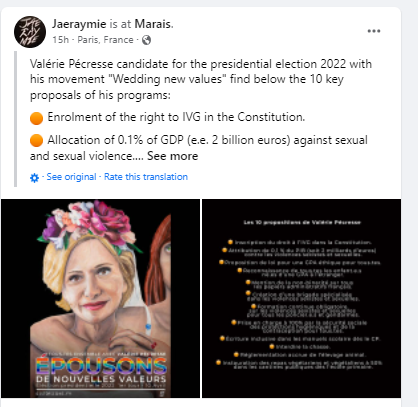Click the globe public audience icon
418x407 pixels.
(x=146, y=40)
